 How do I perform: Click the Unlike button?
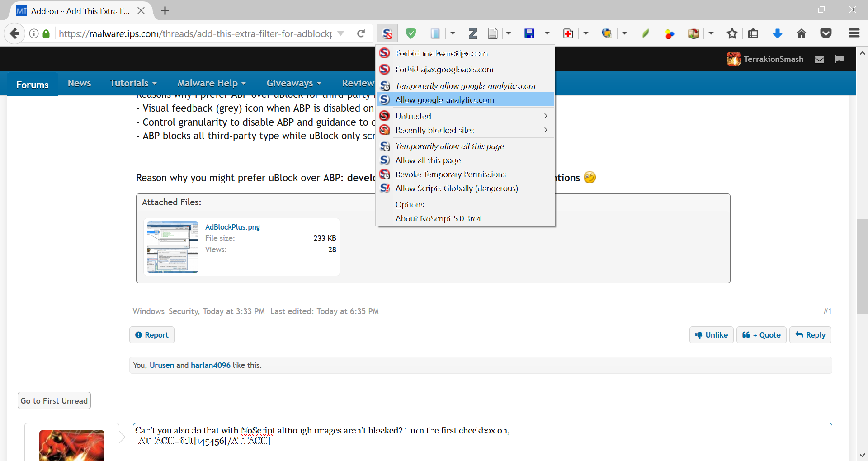click(711, 335)
